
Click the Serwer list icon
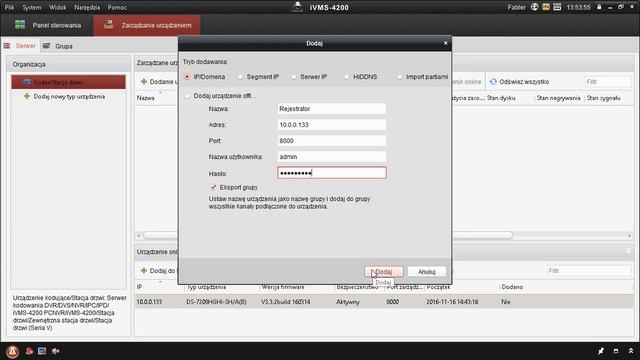(7, 46)
